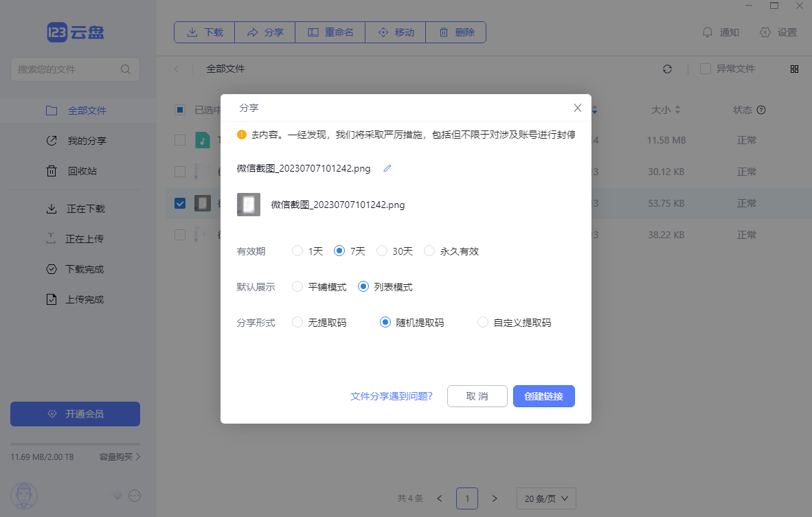
Task: Click the 创建链接 button
Action: 543,396
